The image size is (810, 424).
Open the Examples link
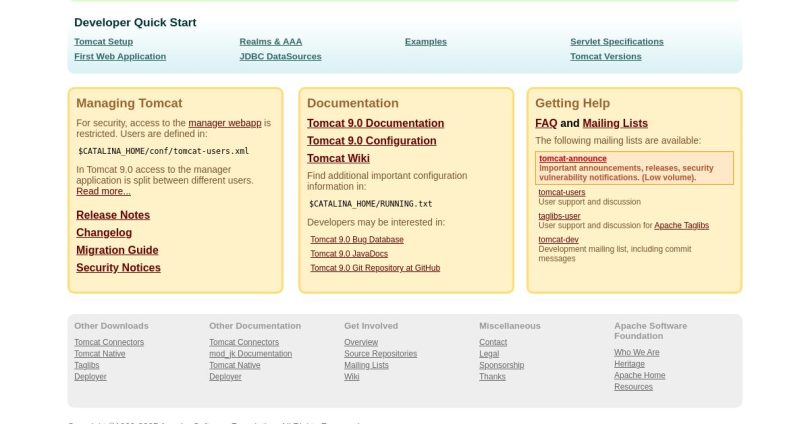(426, 41)
